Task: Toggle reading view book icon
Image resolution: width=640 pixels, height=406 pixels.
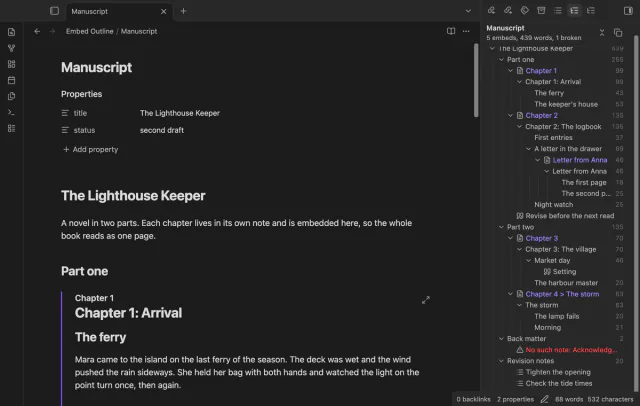Action: (451, 31)
